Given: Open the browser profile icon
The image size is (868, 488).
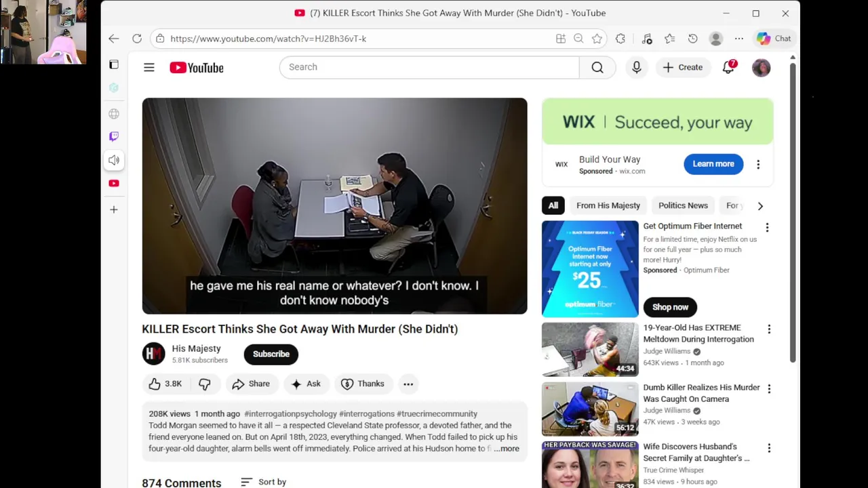Looking at the screenshot, I should tap(716, 39).
